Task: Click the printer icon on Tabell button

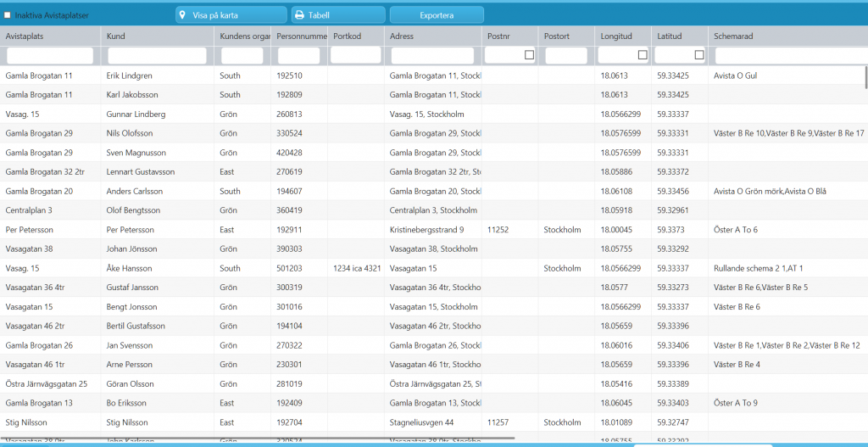Action: pyautogui.click(x=299, y=15)
